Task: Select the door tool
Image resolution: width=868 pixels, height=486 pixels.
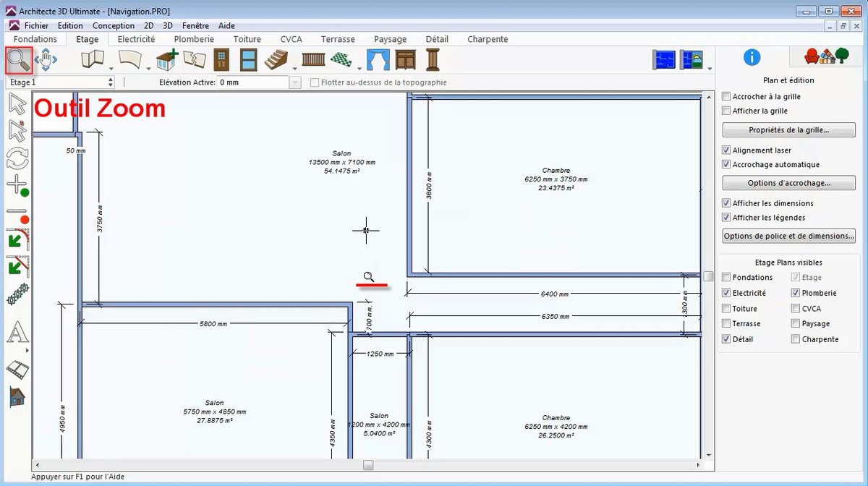Action: tap(221, 59)
